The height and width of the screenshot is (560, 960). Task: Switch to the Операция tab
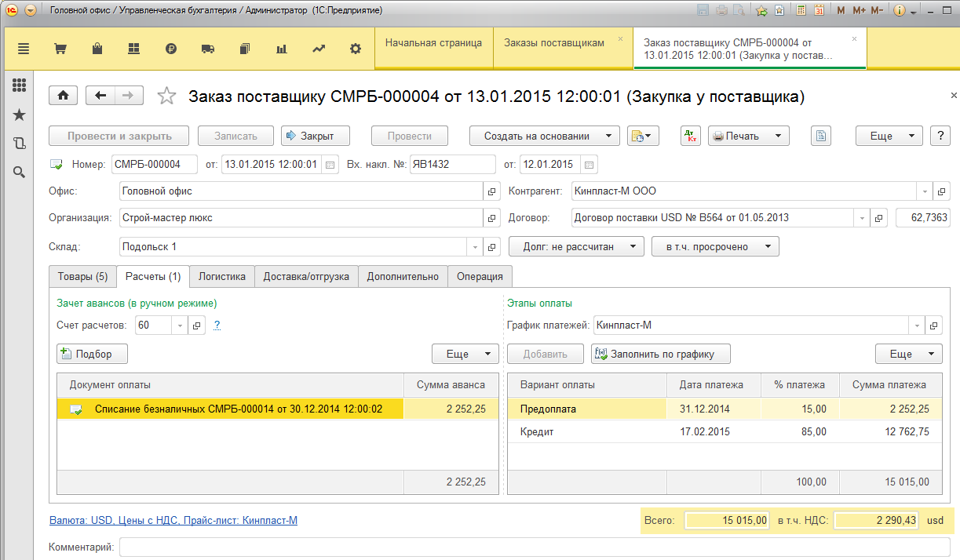point(480,276)
